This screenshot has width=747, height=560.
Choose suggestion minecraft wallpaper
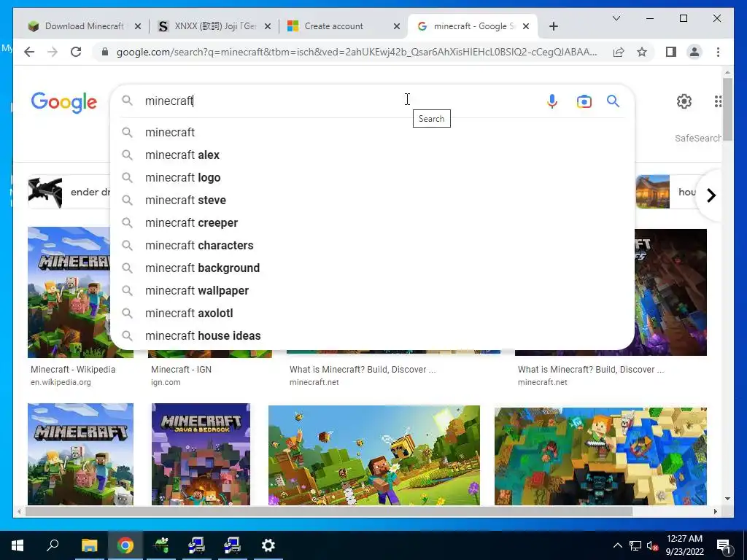pyautogui.click(x=371, y=290)
